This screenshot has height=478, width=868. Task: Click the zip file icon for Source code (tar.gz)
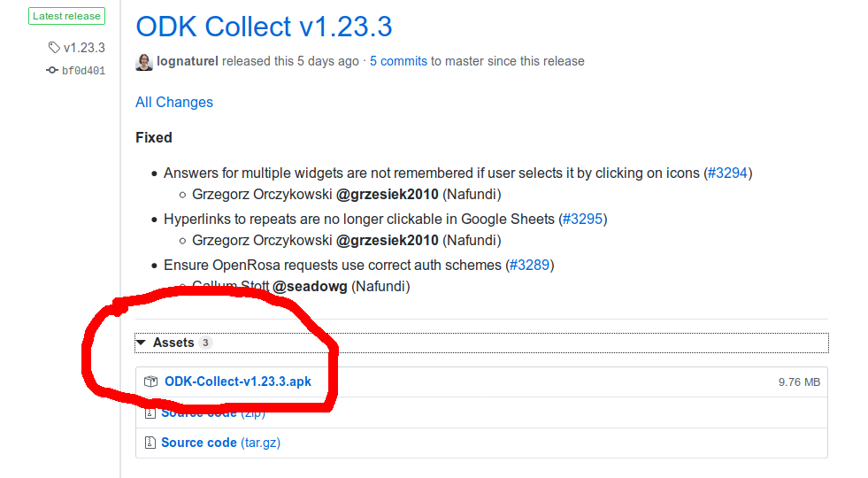[150, 443]
